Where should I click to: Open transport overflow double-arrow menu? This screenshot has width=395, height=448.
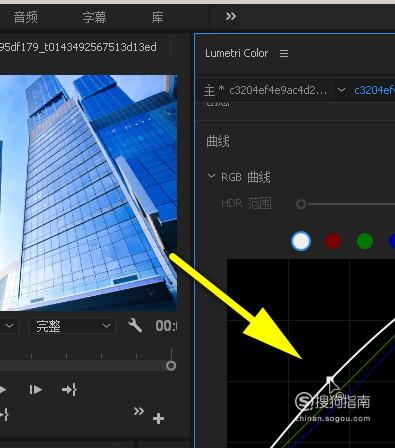pos(139,411)
